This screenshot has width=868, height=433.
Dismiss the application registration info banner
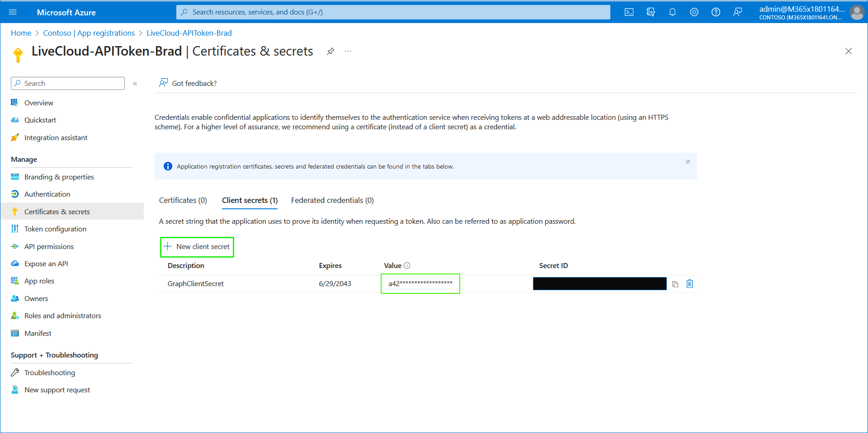688,162
